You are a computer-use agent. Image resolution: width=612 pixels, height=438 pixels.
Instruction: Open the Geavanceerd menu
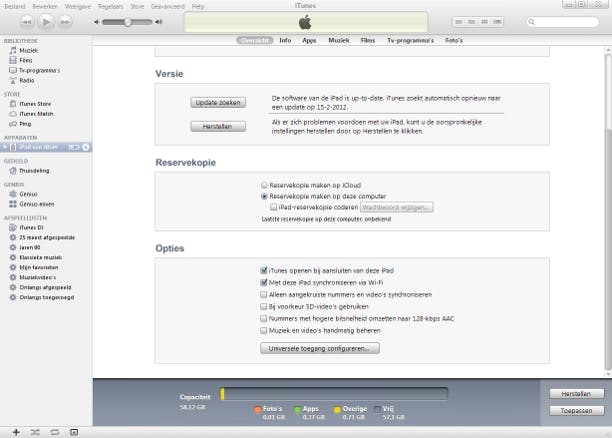tap(168, 6)
